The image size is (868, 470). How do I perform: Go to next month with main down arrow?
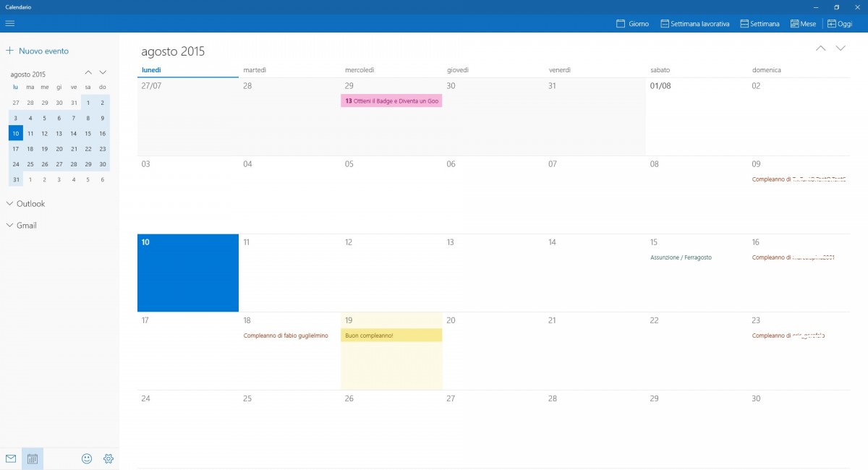[x=841, y=48]
